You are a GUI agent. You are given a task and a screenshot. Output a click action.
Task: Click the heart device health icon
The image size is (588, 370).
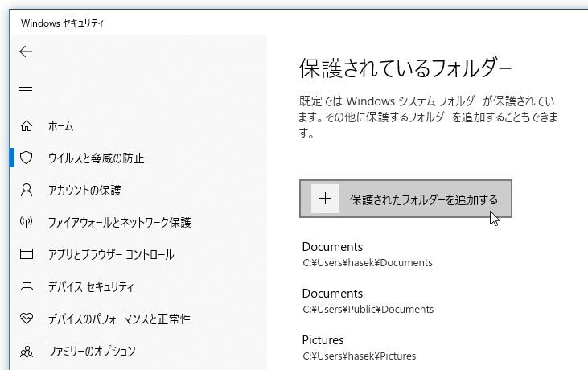(27, 319)
